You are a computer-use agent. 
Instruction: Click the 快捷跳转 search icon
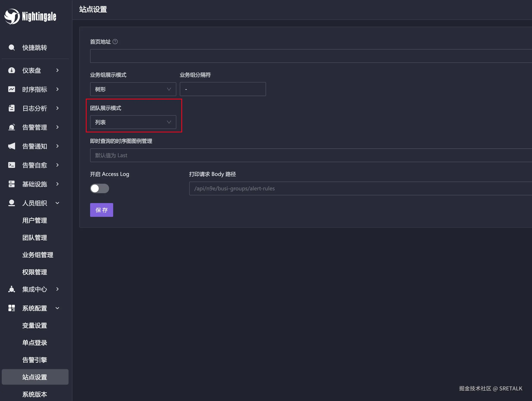[12, 48]
